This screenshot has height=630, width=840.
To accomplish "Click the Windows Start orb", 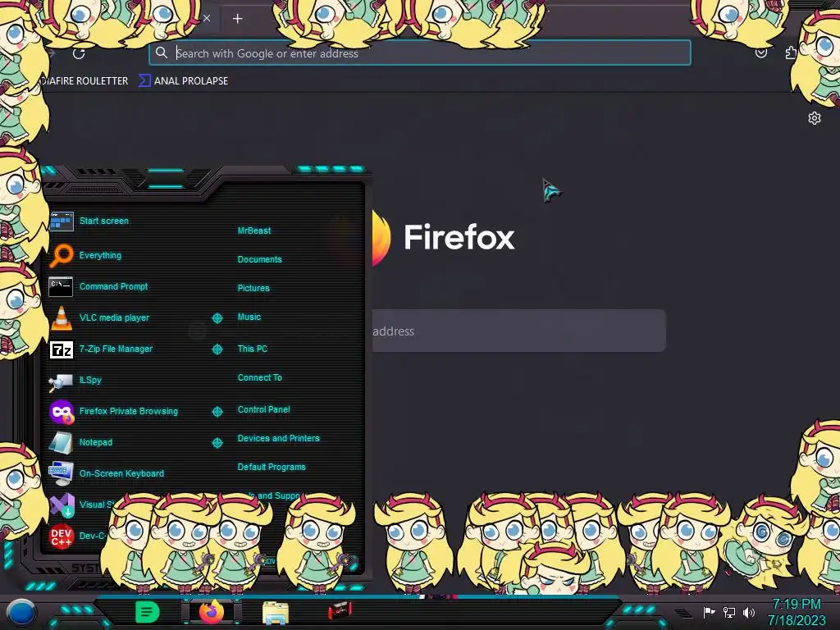I will point(21,612).
